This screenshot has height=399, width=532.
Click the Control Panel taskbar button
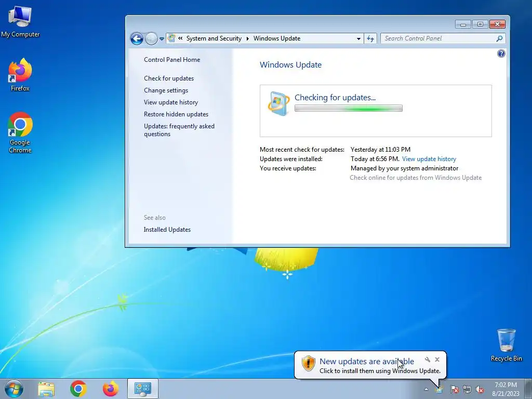143,389
